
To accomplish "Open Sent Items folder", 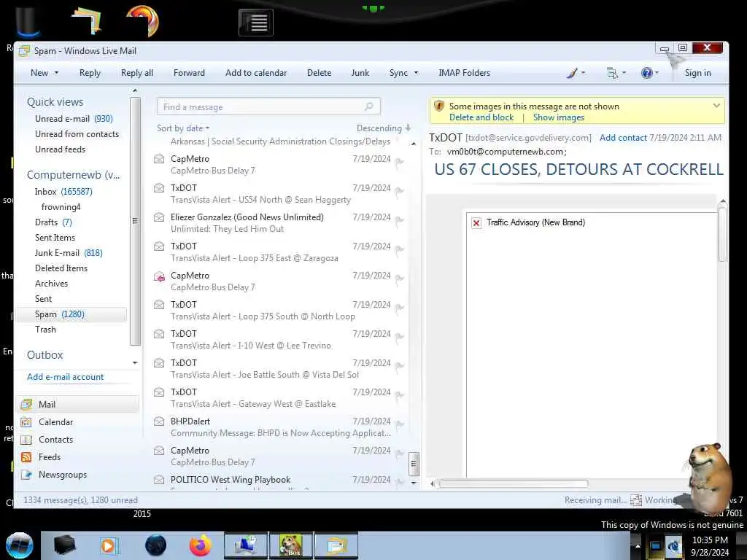I will click(55, 237).
